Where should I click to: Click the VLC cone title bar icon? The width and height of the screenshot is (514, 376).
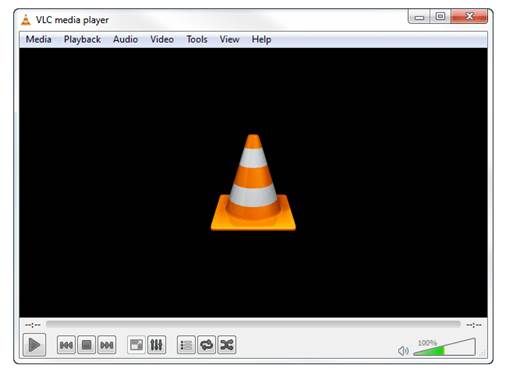26,20
